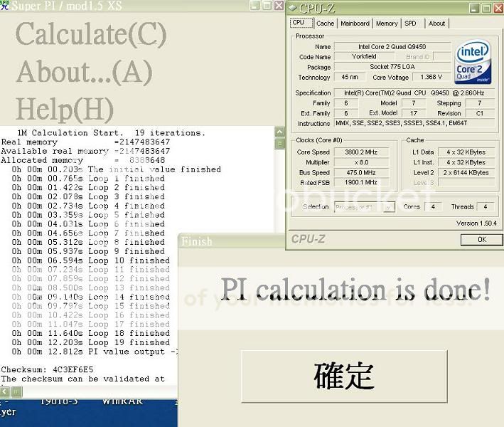Switch to the Cache tab

325,23
